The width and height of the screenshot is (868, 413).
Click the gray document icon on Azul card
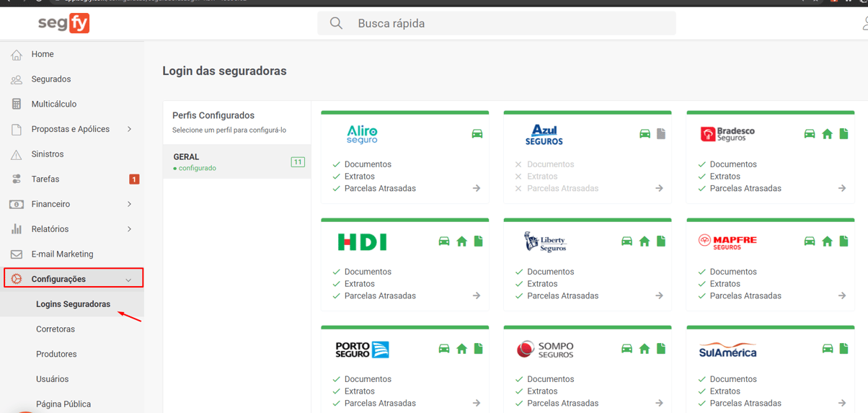click(661, 134)
